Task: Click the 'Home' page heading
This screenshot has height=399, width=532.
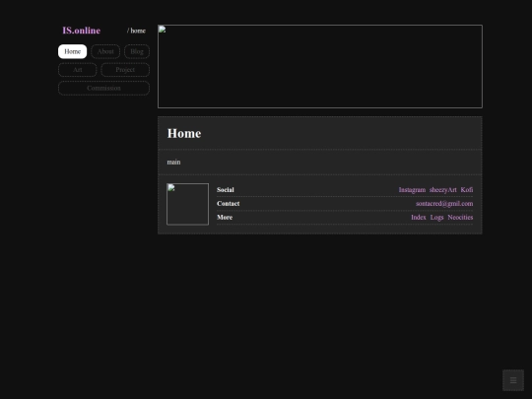Action: (x=184, y=133)
